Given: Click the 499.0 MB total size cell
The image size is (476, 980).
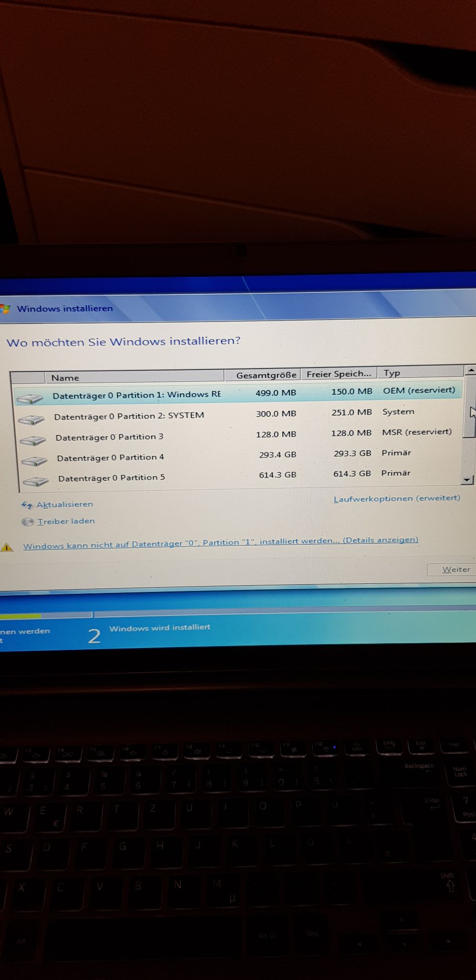Looking at the screenshot, I should (276, 393).
